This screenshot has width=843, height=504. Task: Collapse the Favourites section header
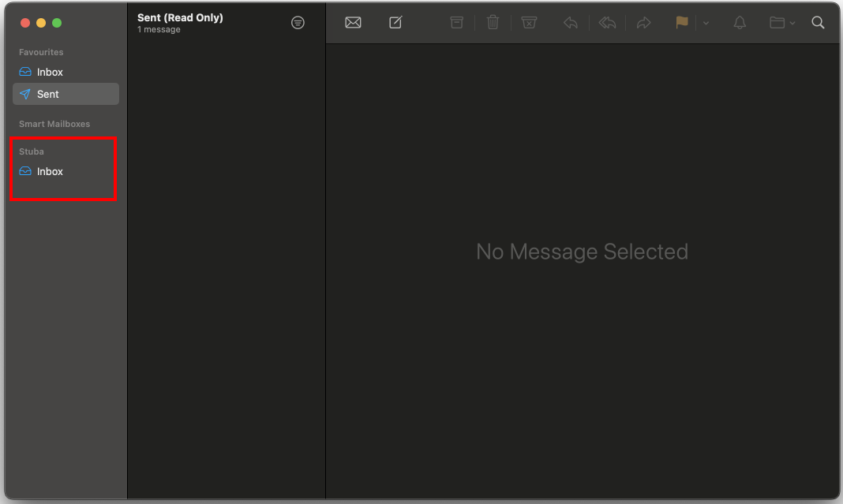tap(41, 52)
